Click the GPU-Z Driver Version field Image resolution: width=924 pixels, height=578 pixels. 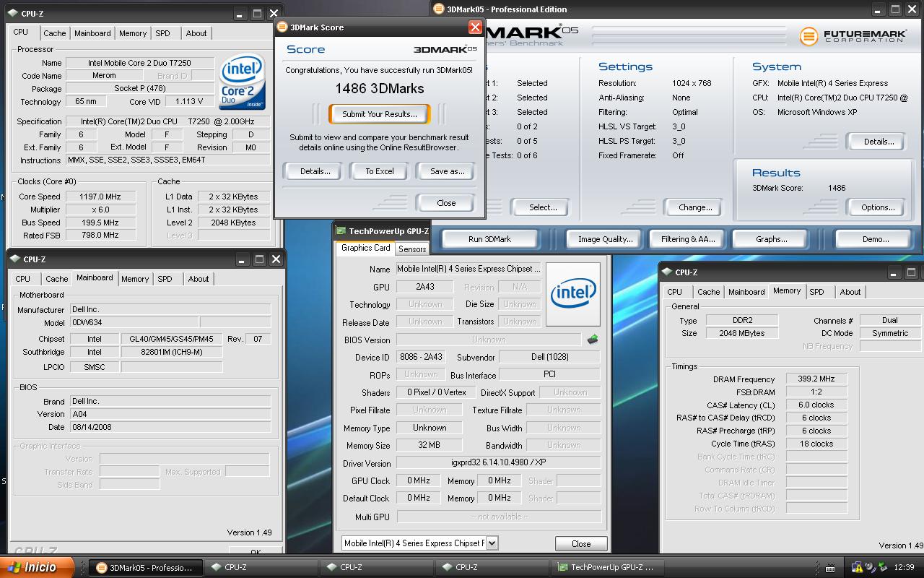(x=498, y=463)
